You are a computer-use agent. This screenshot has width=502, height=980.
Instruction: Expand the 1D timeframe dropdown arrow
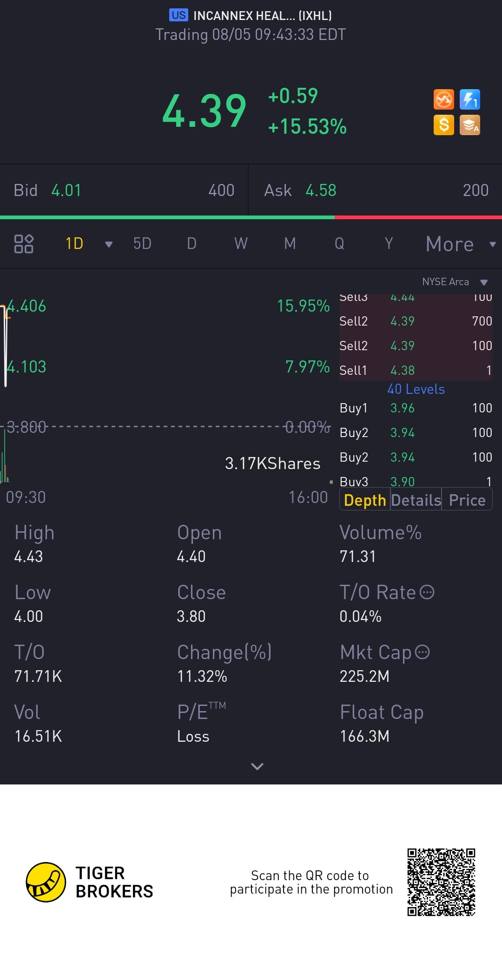[109, 244]
